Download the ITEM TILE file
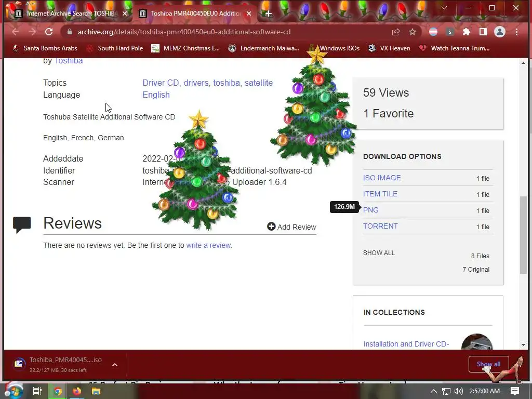The width and height of the screenshot is (532, 399). pos(380,194)
